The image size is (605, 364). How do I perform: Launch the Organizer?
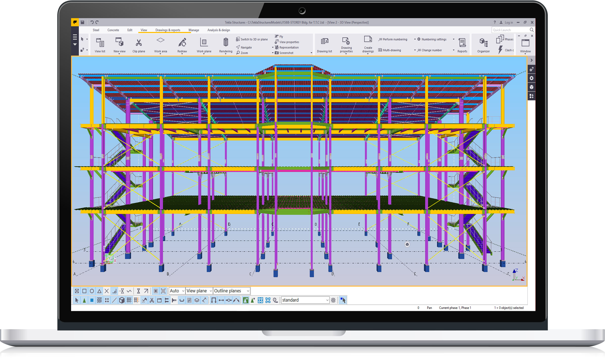pyautogui.click(x=483, y=45)
